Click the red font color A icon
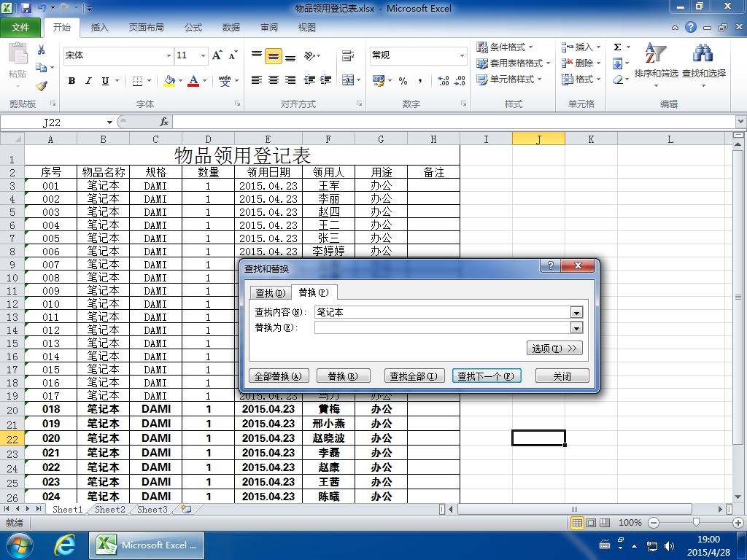The height and width of the screenshot is (560, 747). coord(193,80)
